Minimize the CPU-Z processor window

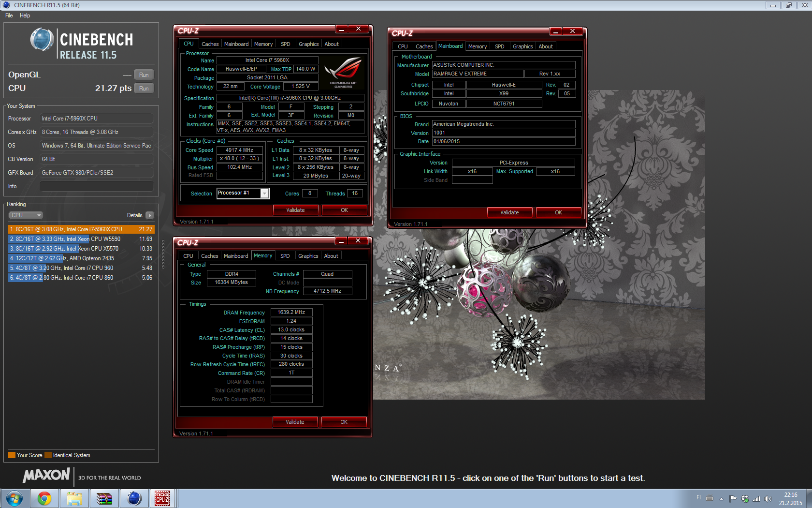click(342, 29)
